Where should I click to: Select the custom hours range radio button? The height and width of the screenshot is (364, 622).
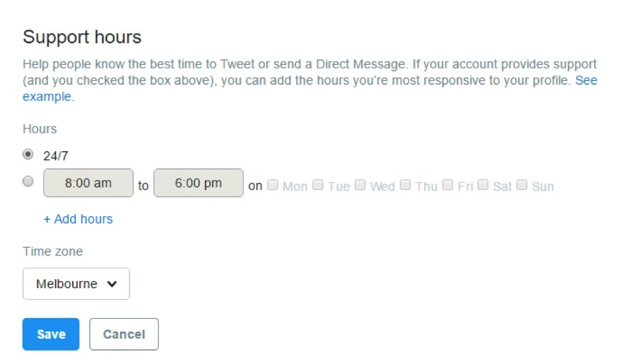click(x=28, y=182)
